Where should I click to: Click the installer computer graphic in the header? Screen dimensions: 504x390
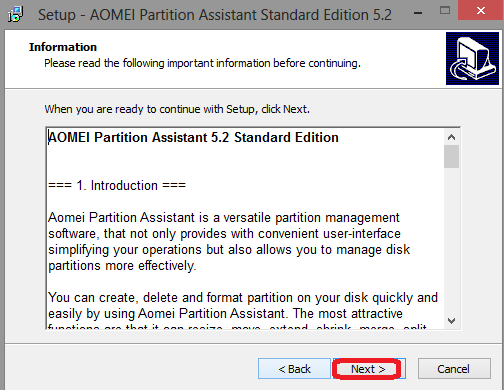coord(472,59)
